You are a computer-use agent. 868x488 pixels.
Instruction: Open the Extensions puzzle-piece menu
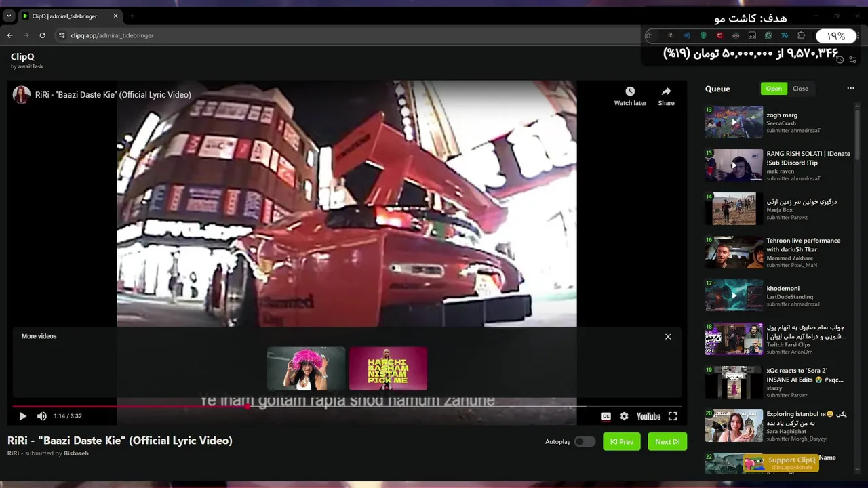pos(801,35)
